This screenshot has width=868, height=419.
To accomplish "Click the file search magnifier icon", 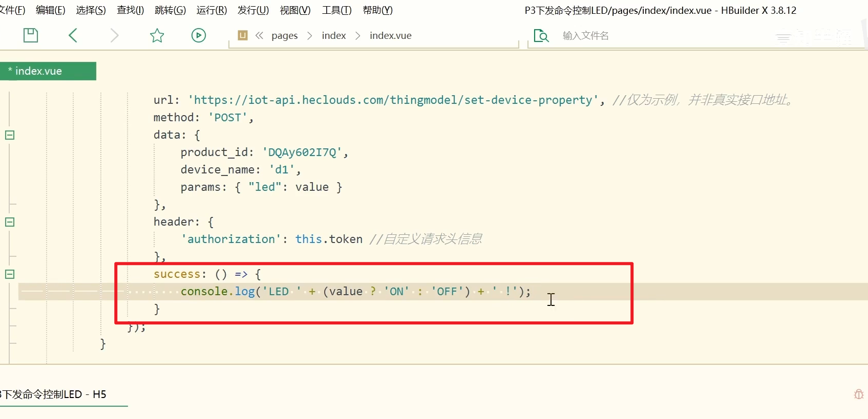I will click(541, 35).
